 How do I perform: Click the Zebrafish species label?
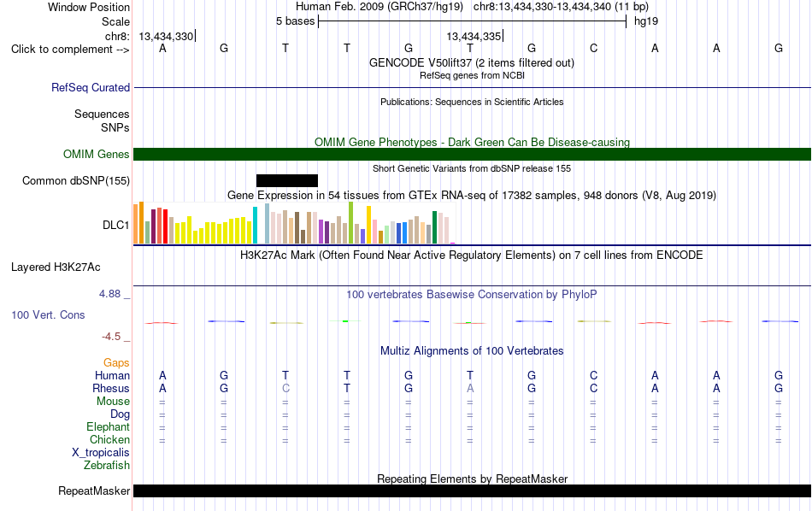107,466
